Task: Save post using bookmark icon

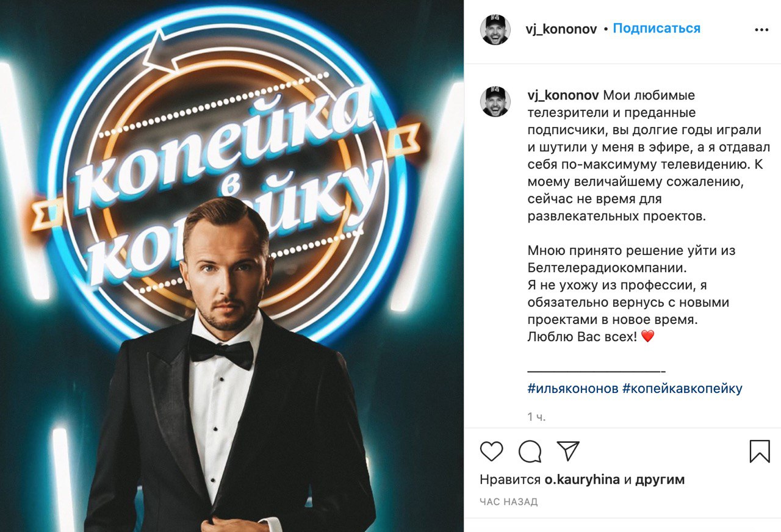Action: pos(760,451)
